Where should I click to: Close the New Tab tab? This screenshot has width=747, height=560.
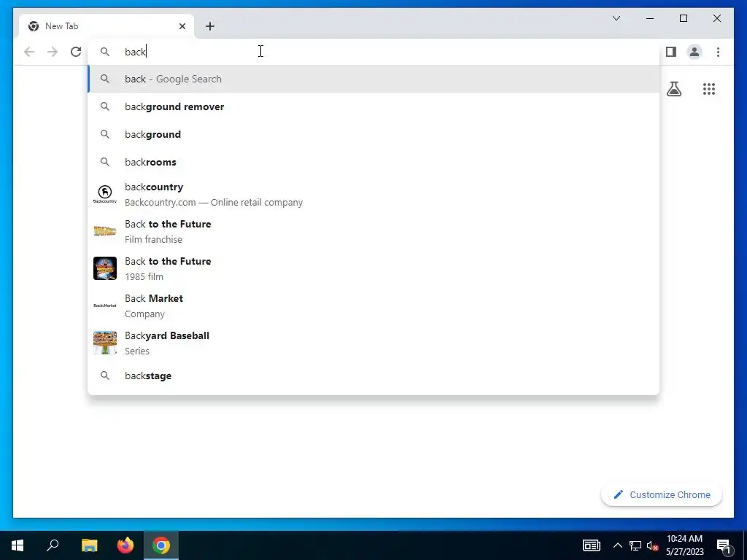pyautogui.click(x=182, y=26)
